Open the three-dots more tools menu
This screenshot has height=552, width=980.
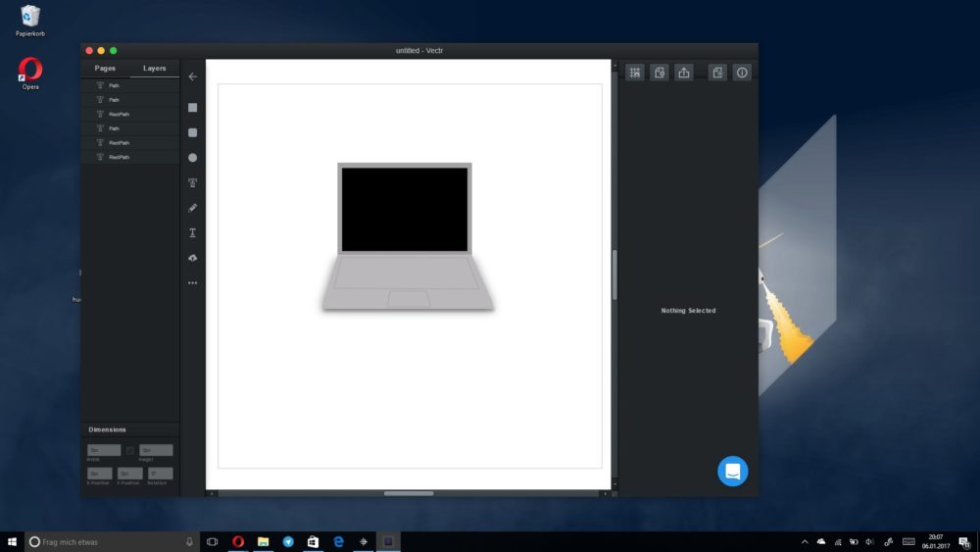click(192, 282)
